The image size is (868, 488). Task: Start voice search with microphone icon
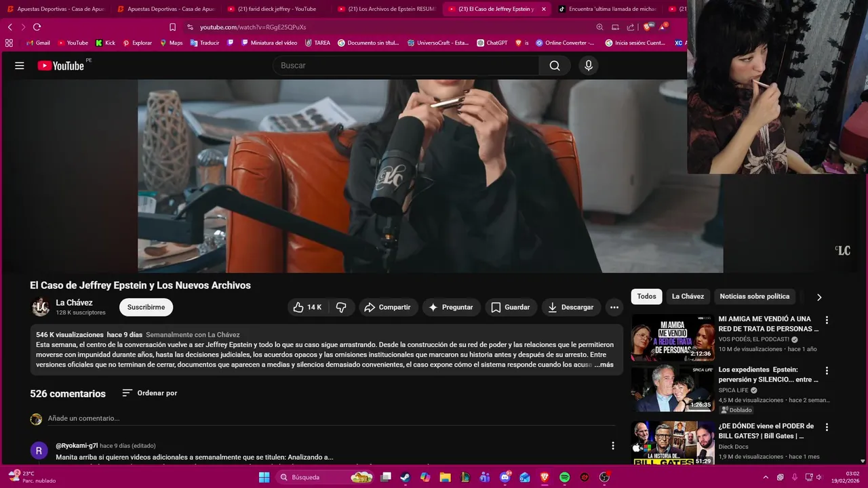(x=589, y=66)
